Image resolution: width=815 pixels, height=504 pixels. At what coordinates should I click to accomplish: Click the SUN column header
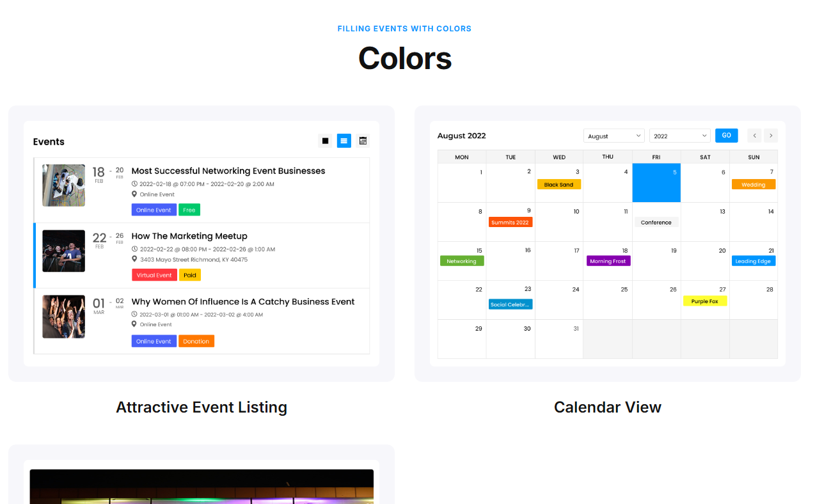pos(754,157)
